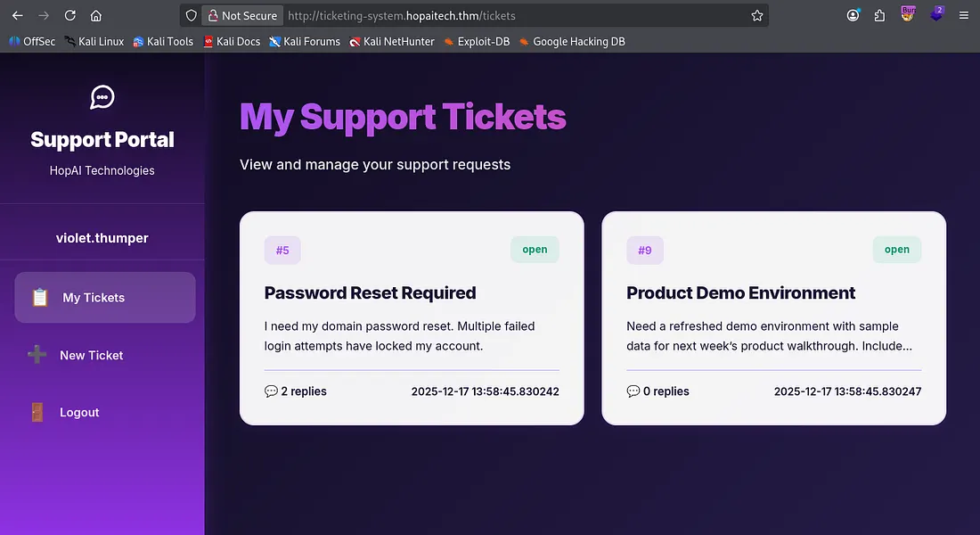Select New Ticket in the sidebar
The image size is (980, 535).
[91, 355]
